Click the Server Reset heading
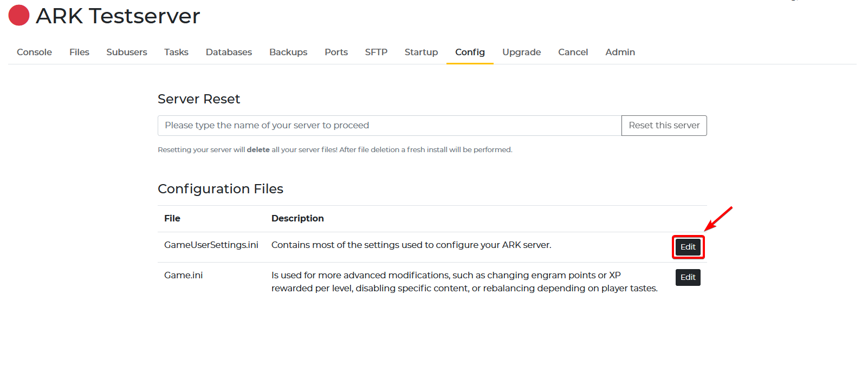868x379 pixels. (199, 99)
